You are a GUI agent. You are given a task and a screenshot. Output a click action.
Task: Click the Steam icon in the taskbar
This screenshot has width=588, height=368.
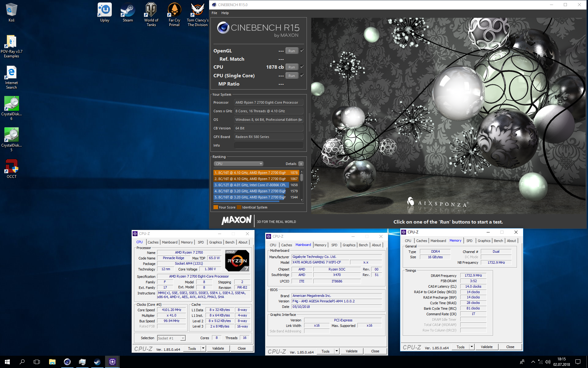point(97,362)
